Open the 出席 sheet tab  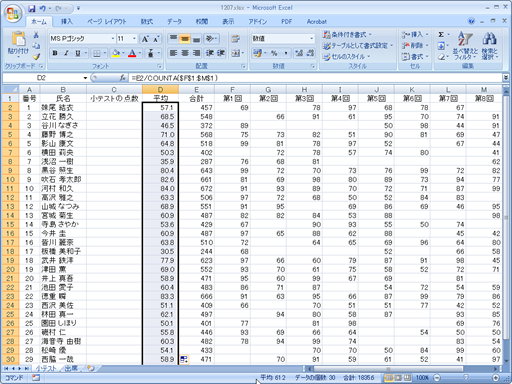pos(71,368)
